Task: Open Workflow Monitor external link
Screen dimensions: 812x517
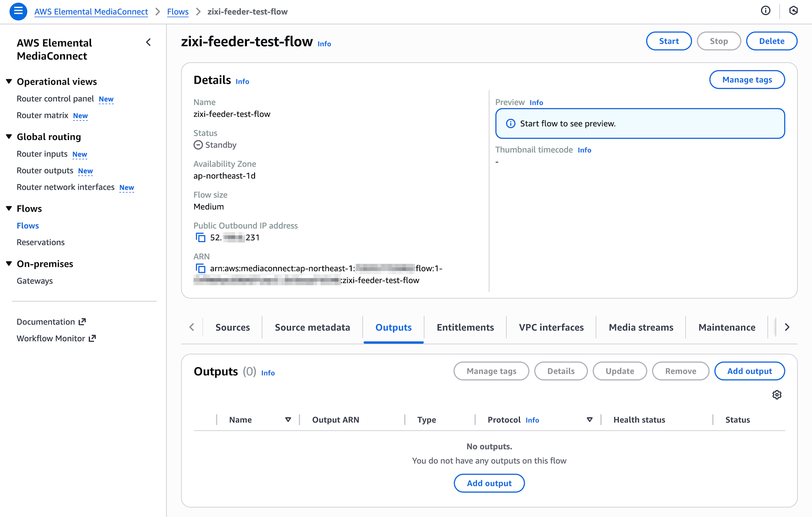Action: 56,338
